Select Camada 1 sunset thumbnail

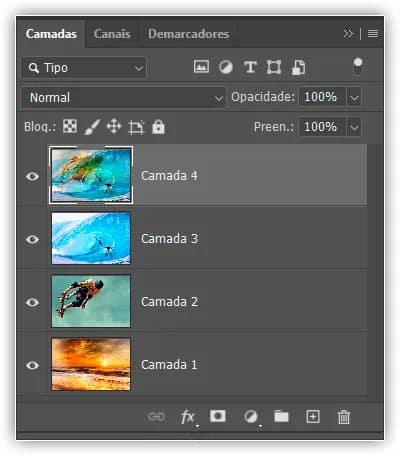91,364
